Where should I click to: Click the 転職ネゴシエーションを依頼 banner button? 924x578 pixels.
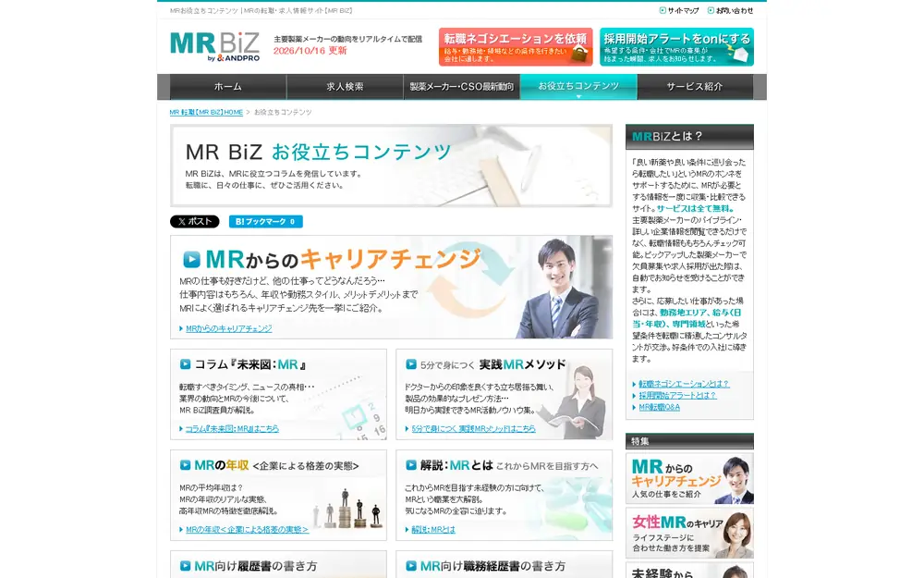tap(515, 46)
